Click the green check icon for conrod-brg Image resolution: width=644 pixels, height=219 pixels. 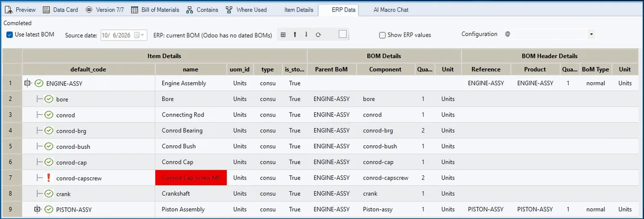click(x=49, y=131)
